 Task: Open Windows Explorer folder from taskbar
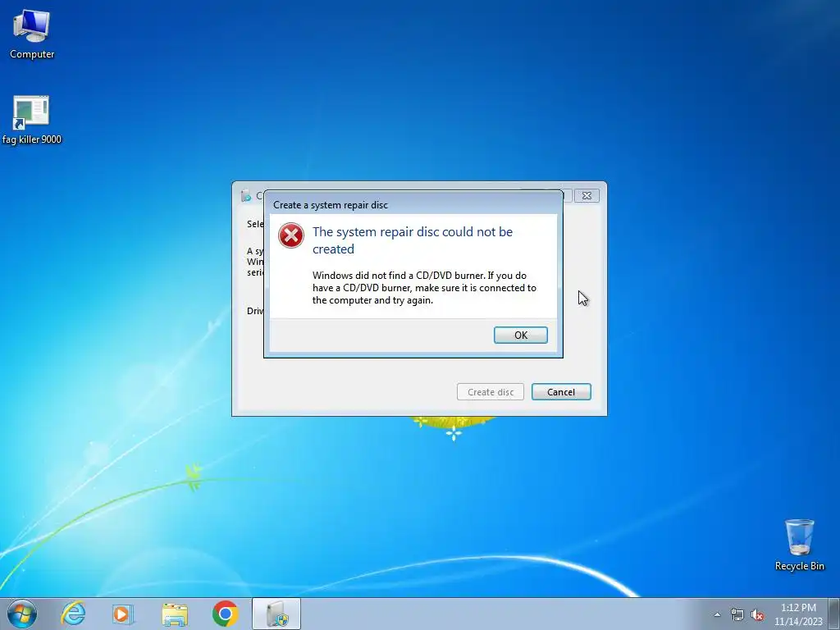click(175, 614)
